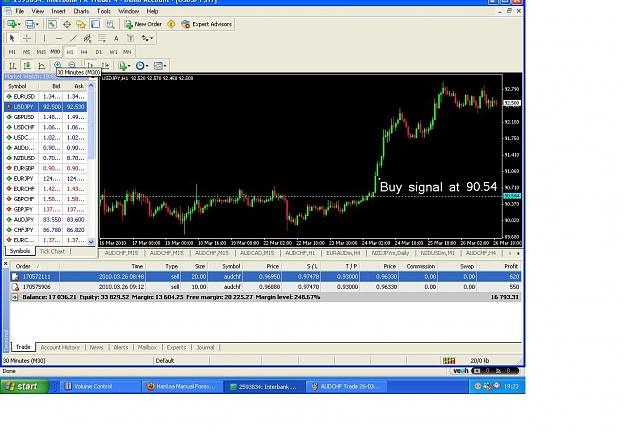This screenshot has height=432, width=625.
Task: Set chart type to Candlesticks
Action: click(27, 66)
